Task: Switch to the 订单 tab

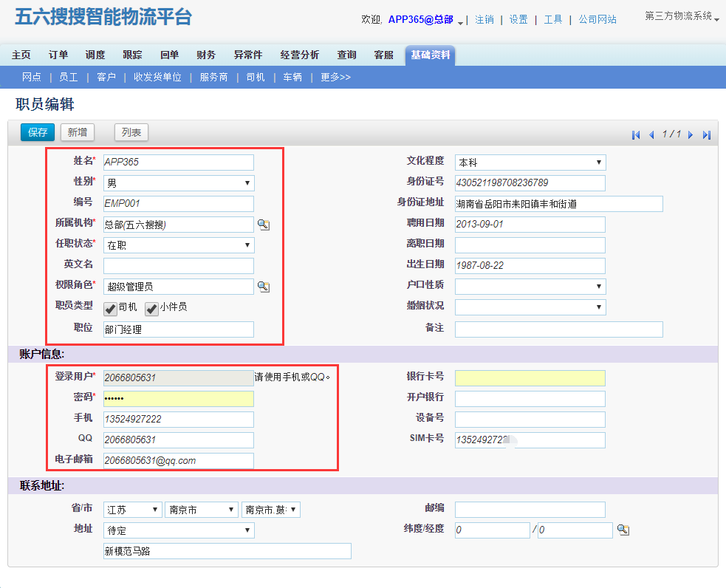Action: (x=58, y=55)
